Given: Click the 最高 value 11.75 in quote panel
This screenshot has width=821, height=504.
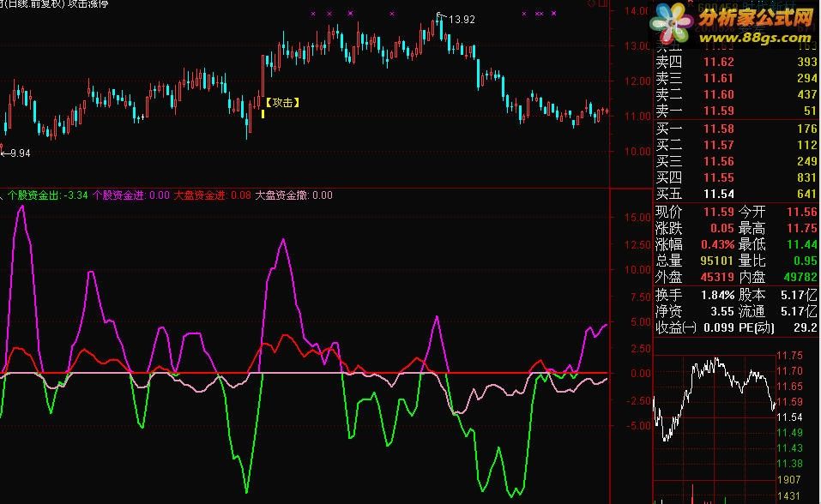Looking at the screenshot, I should [801, 228].
